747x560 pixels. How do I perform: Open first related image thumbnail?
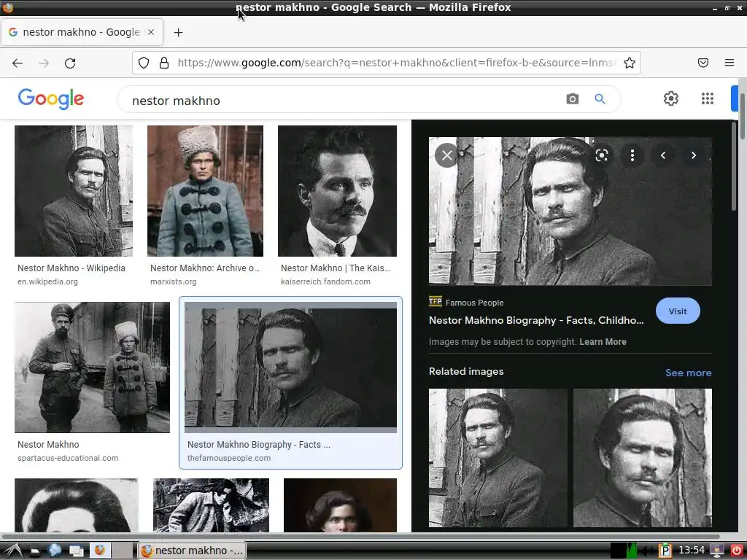click(498, 458)
